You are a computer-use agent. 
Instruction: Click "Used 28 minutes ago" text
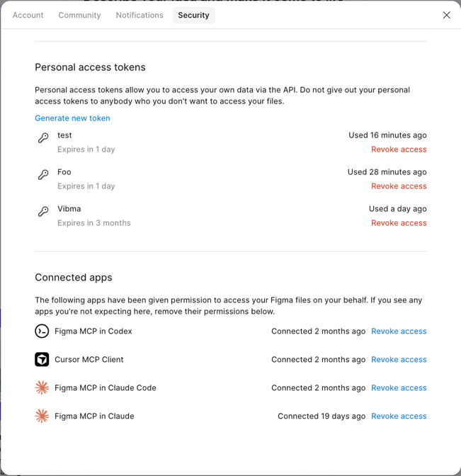click(387, 172)
